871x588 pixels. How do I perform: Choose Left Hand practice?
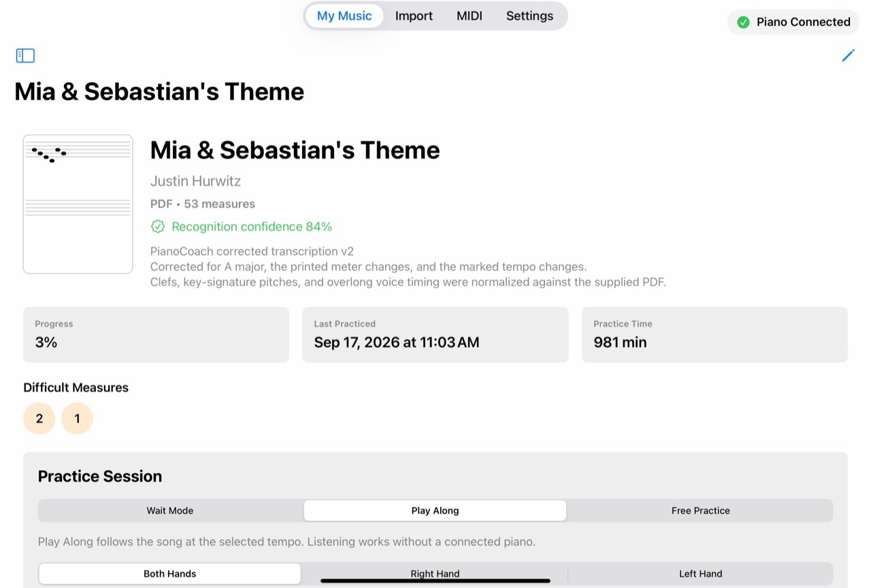coord(700,574)
